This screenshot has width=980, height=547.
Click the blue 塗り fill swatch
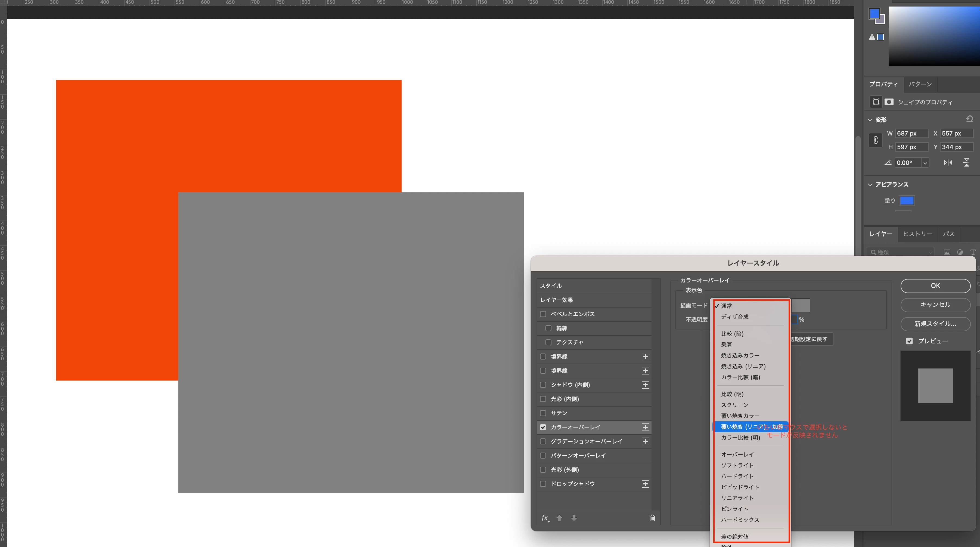(x=907, y=201)
